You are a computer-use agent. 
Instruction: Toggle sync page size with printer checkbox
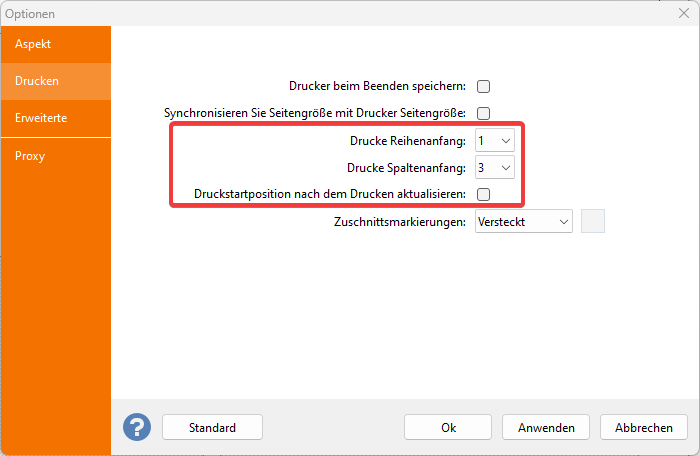tap(484, 113)
